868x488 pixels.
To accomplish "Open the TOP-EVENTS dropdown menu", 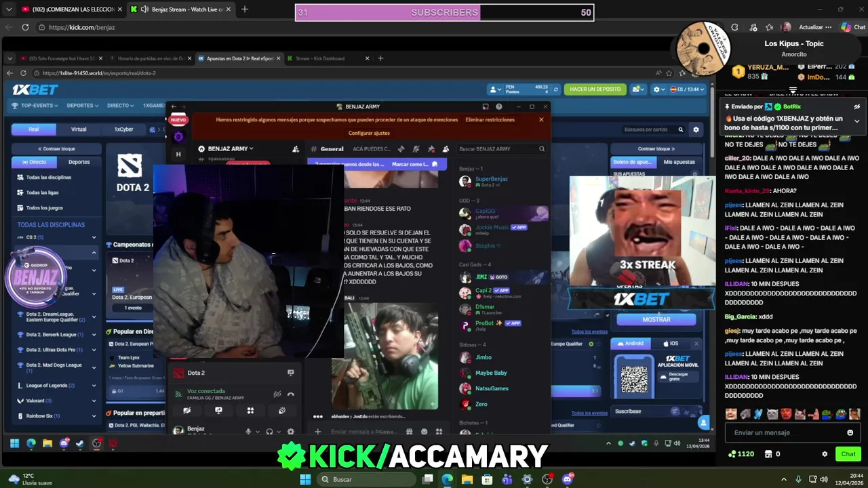I will point(35,106).
